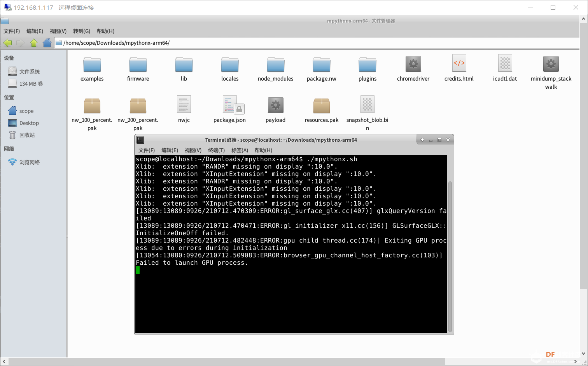The image size is (588, 366).
Task: Select the resources.pak archive file
Action: pyautogui.click(x=321, y=106)
